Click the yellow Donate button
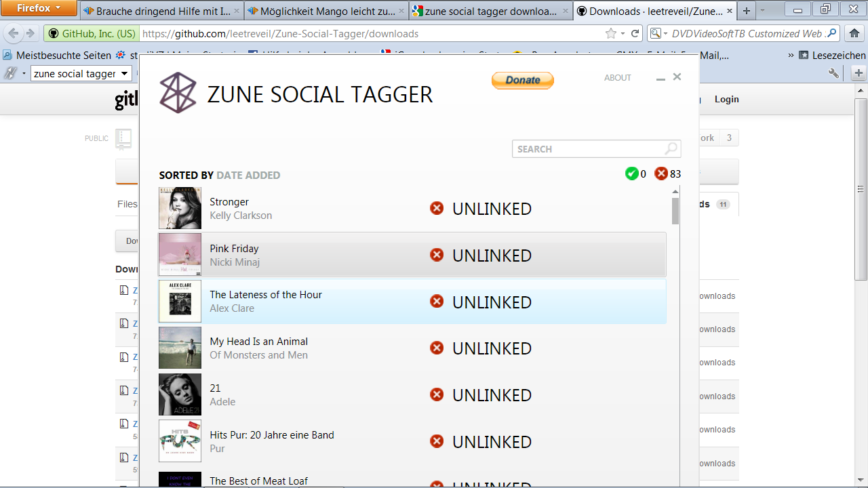This screenshot has height=488, width=868. click(523, 80)
